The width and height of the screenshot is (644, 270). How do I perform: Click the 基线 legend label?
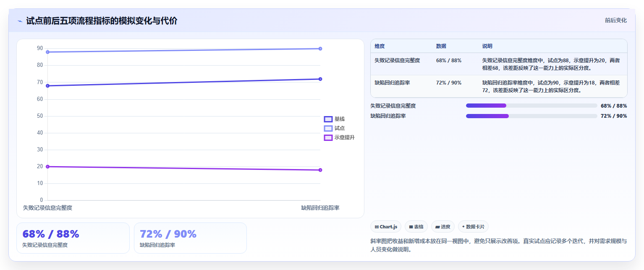(340, 119)
